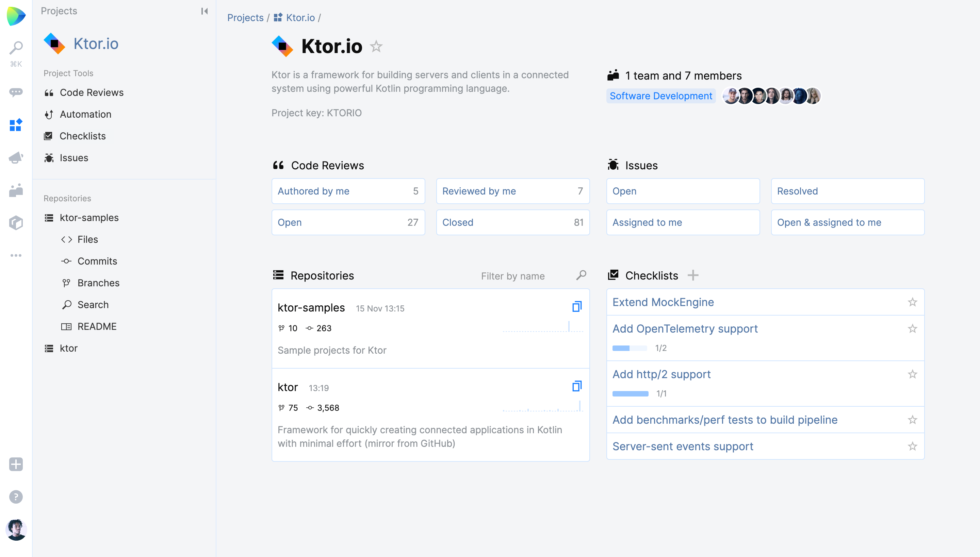Click Add OpenTelemetry support checklist item

tap(685, 329)
